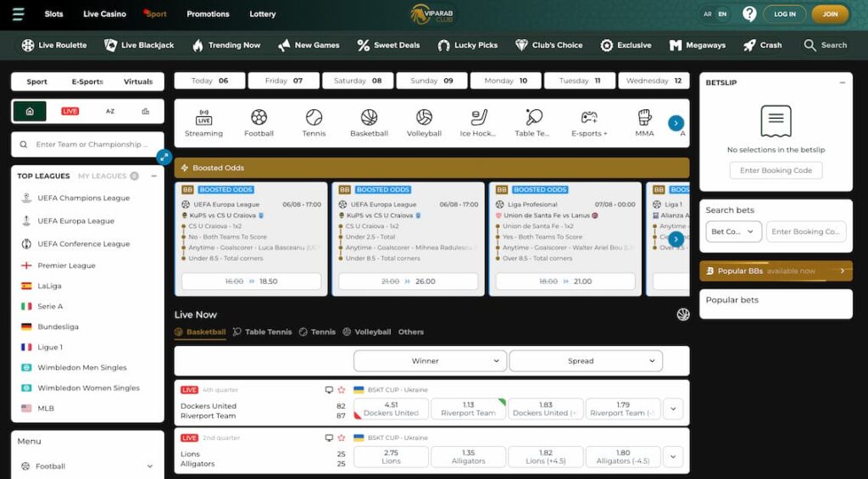
Task: Click the LOG IN button
Action: tap(784, 14)
